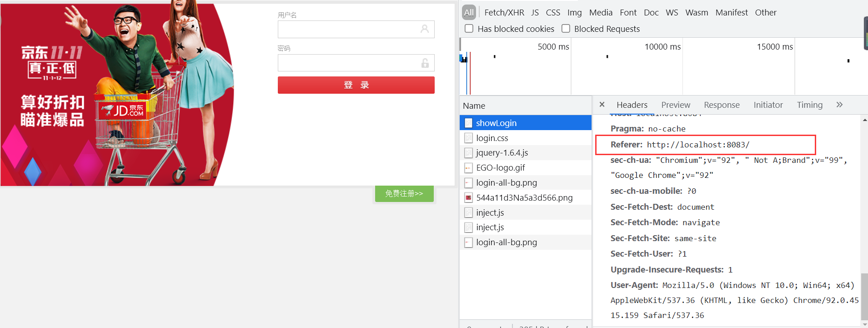
Task: Filter requests by CSS
Action: click(553, 13)
